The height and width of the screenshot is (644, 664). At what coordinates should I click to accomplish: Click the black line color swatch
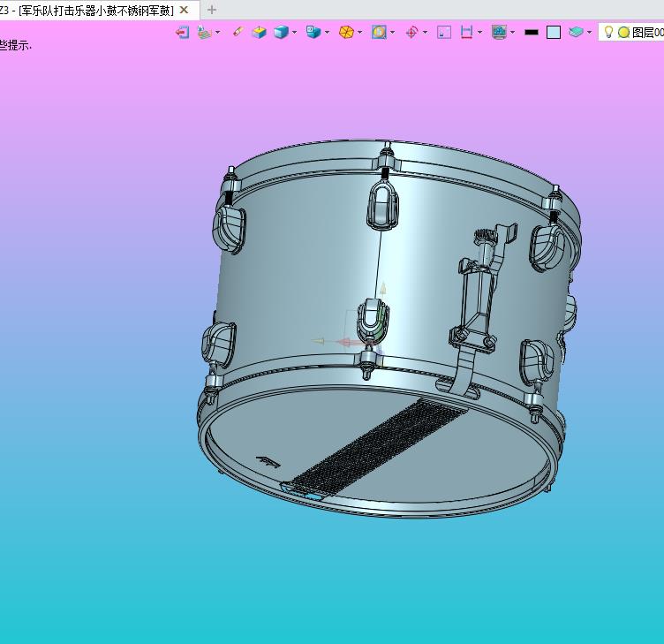[531, 32]
